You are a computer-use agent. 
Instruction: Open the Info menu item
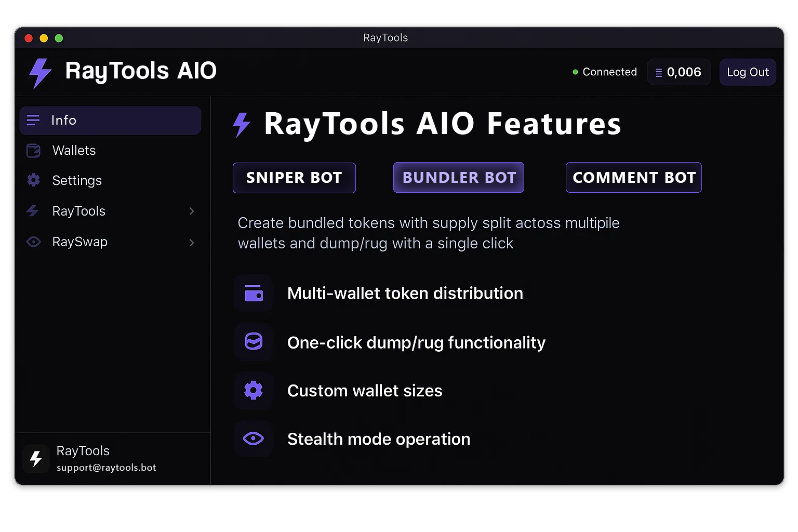(x=110, y=121)
